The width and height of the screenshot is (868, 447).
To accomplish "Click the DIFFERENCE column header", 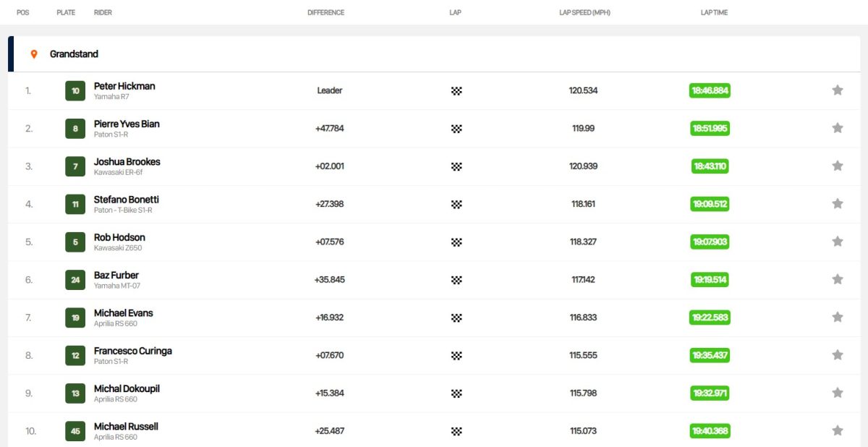I will pyautogui.click(x=325, y=13).
